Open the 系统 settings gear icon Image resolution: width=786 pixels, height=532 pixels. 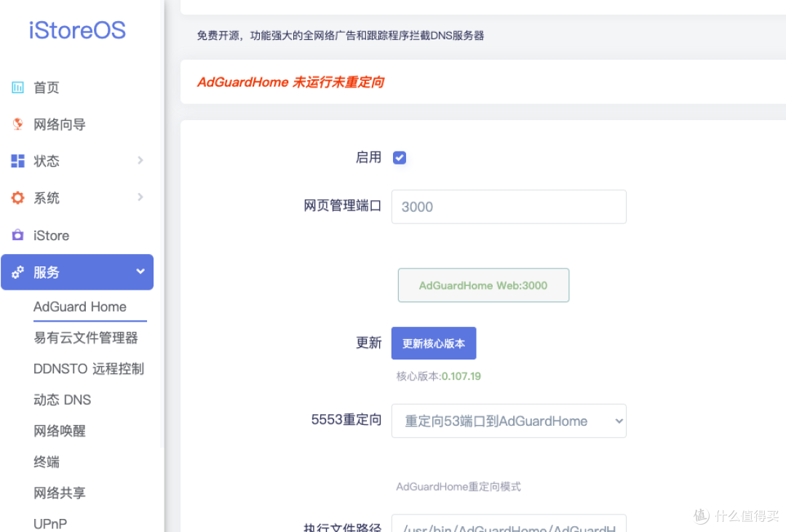(x=17, y=197)
